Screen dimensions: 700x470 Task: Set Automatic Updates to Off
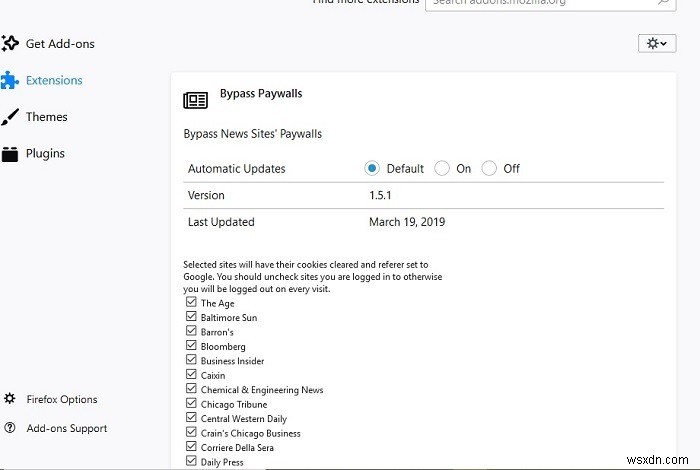(489, 168)
